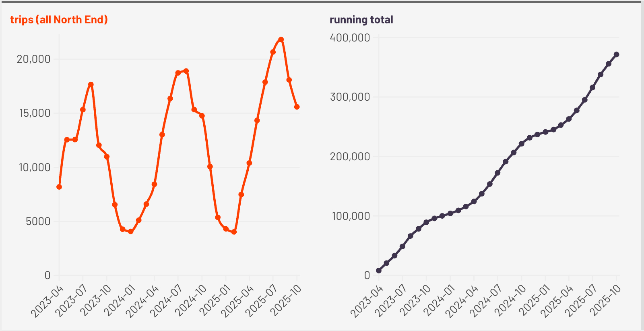The image size is (644, 331).
Task: Click the "trips (all North End)" chart title
Action: [x=59, y=20]
